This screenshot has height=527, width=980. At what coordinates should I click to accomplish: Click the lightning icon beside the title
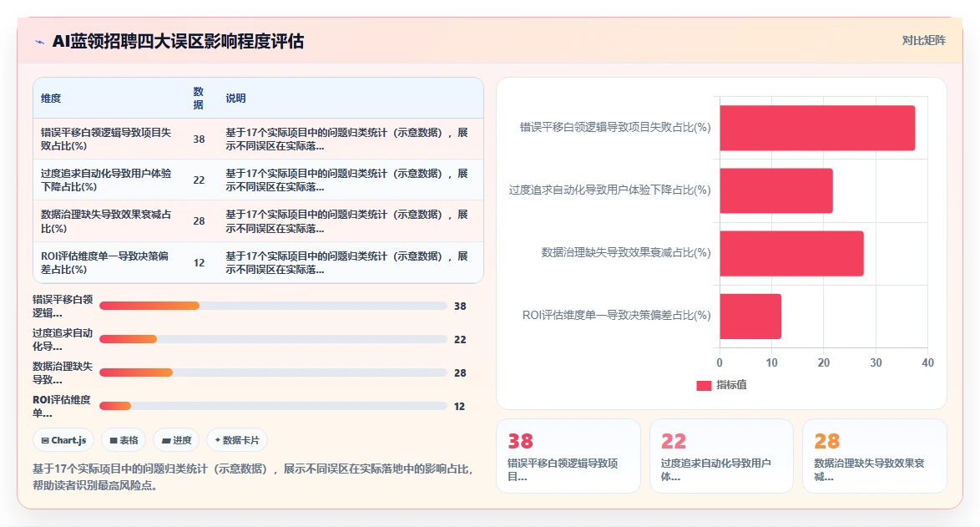pyautogui.click(x=39, y=42)
